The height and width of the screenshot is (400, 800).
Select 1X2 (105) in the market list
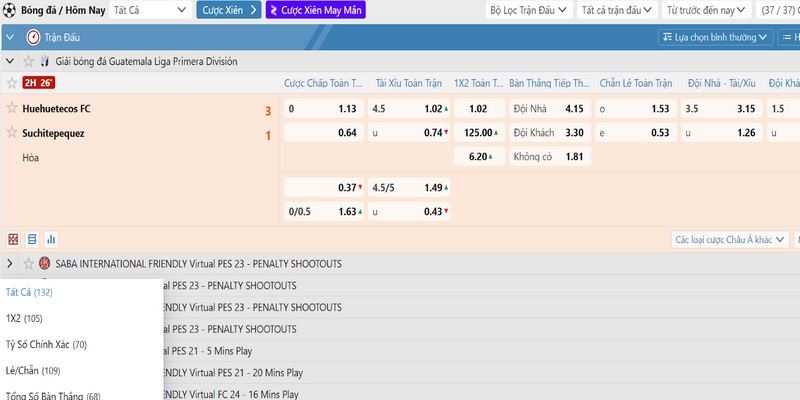26,318
